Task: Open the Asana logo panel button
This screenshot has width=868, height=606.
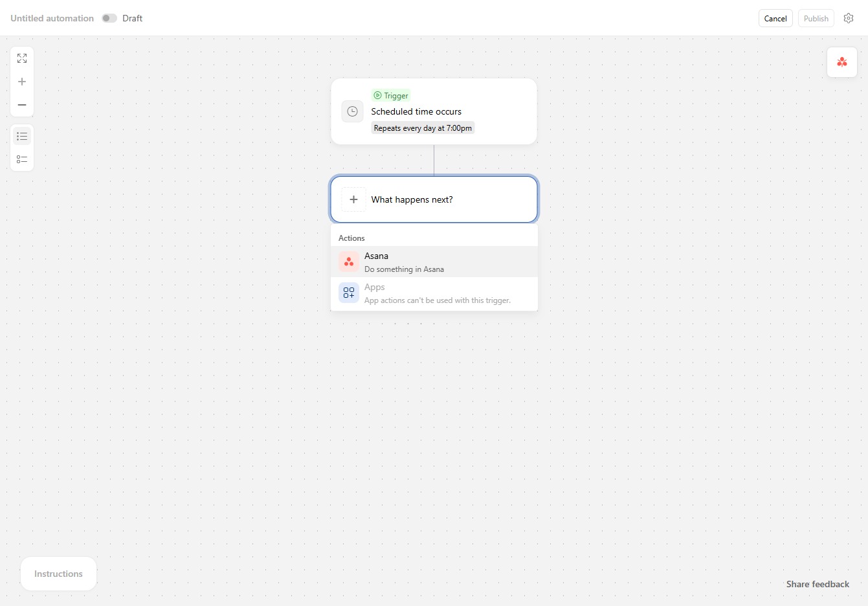Action: coord(842,62)
